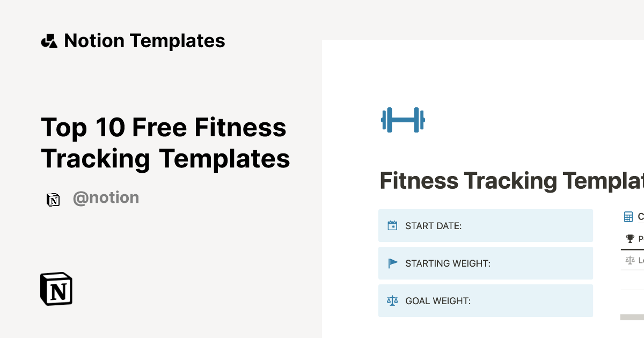Open Top 10 Free Fitness Tracking Templates title
Viewport: 644px width, 338px height.
164,143
